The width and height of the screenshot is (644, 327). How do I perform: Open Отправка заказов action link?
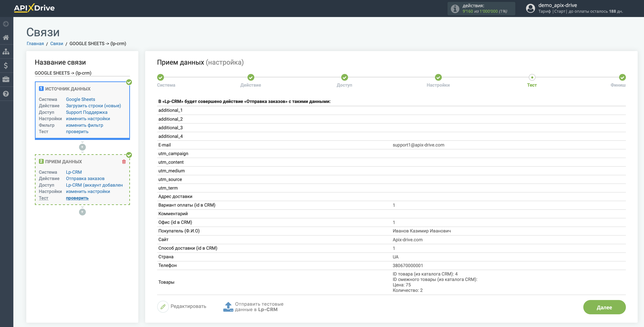85,178
